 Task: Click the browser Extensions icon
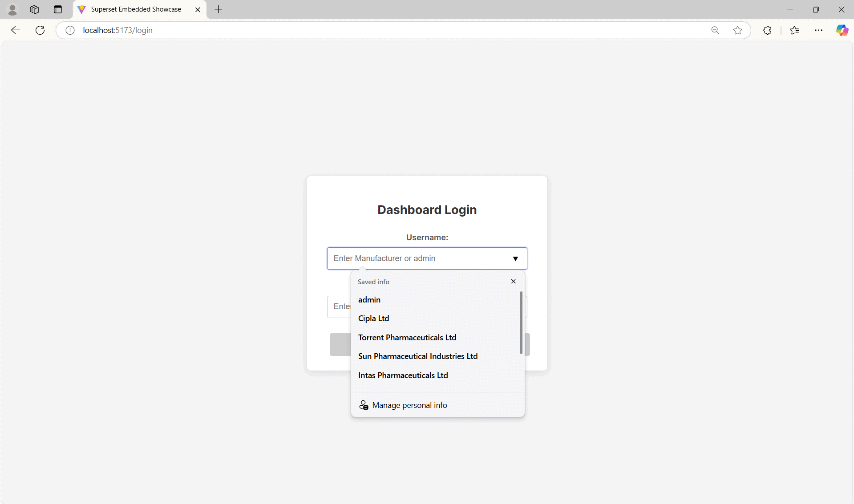tap(767, 30)
